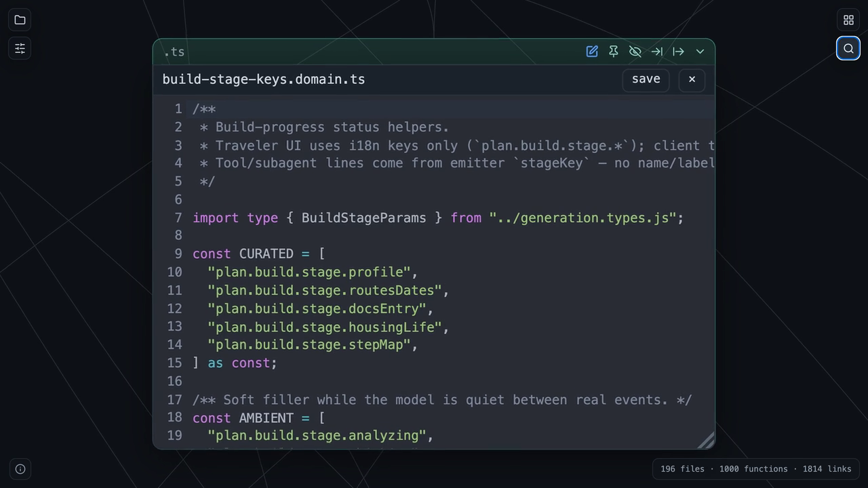Open the info circle icon
This screenshot has width=868, height=488.
coord(20,469)
